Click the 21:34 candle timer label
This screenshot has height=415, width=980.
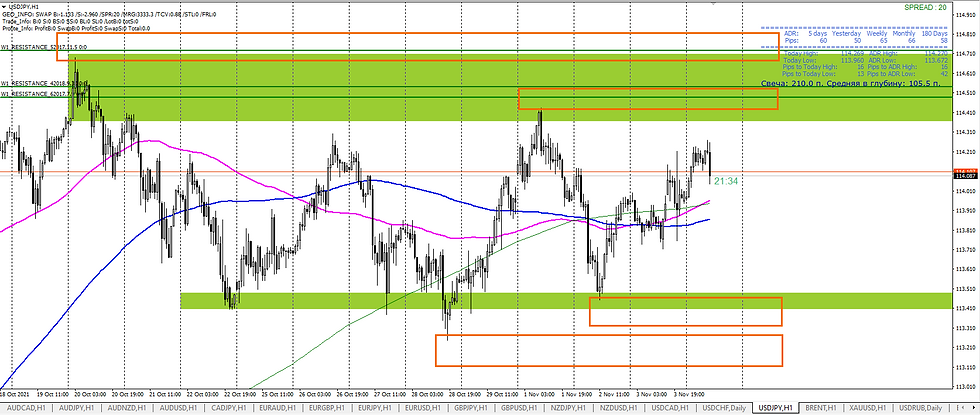726,181
